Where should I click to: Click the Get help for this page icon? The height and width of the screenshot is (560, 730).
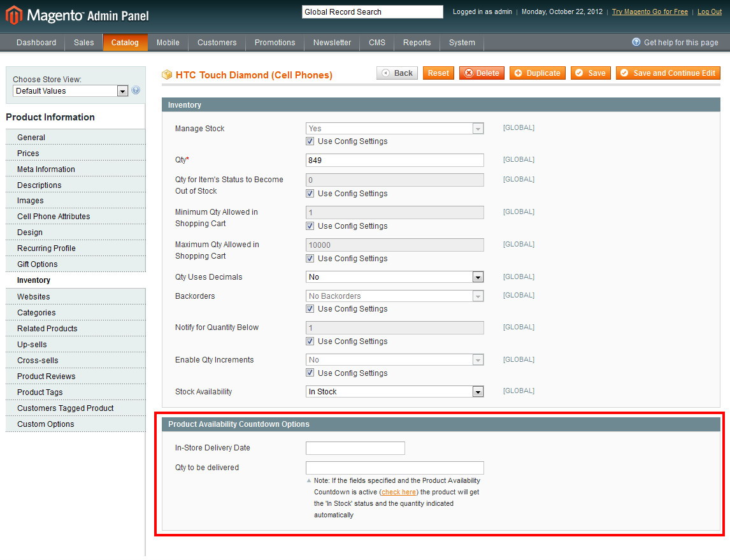[x=635, y=42]
